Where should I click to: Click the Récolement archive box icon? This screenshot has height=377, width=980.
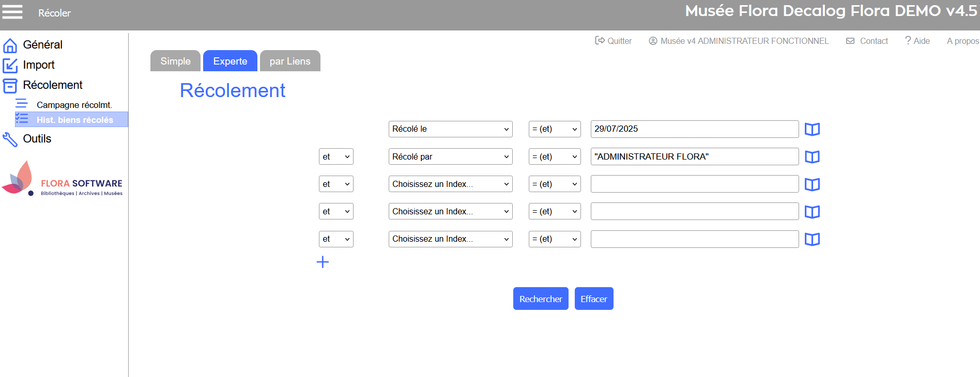10,86
